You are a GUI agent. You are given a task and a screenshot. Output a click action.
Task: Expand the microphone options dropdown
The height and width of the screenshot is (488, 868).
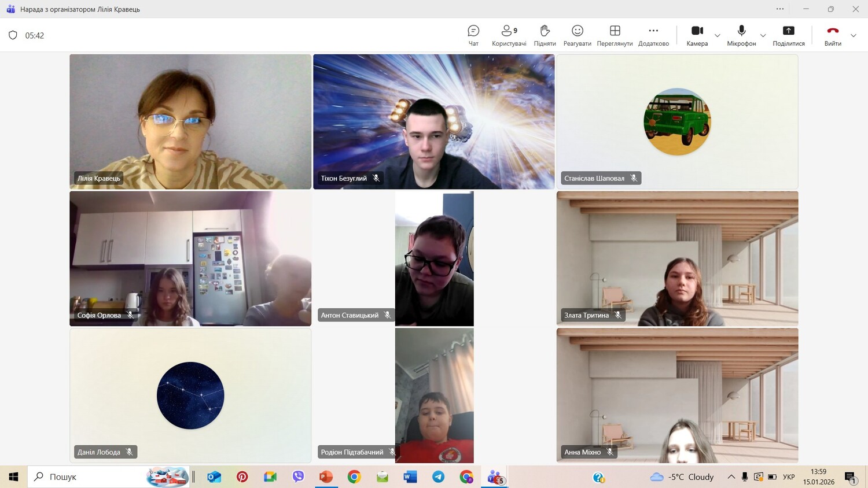pos(763,36)
